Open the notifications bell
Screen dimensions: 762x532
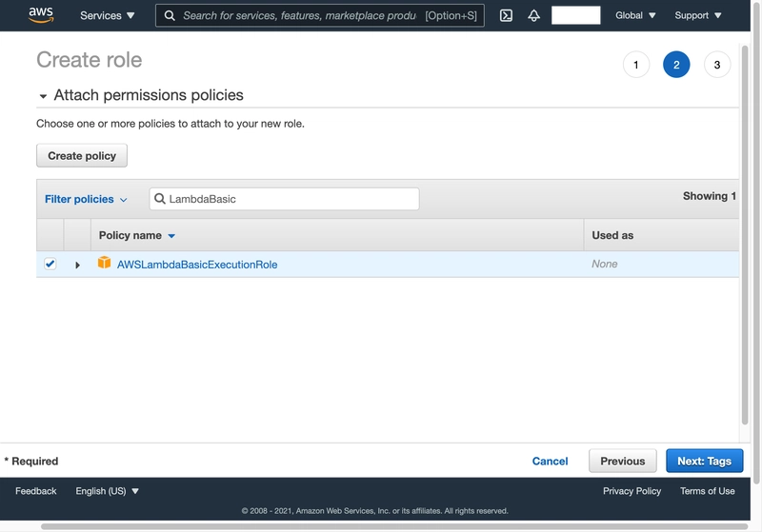tap(533, 15)
